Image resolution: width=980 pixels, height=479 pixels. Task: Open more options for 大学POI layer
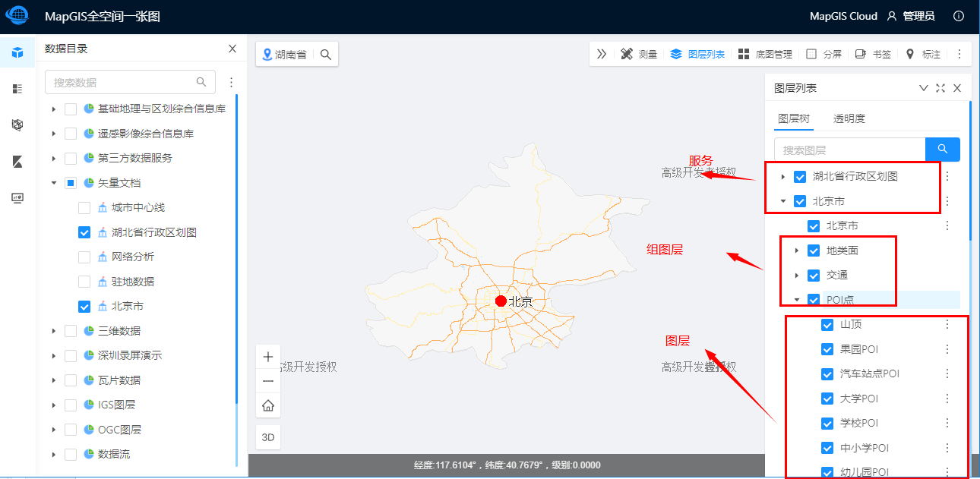pyautogui.click(x=947, y=399)
